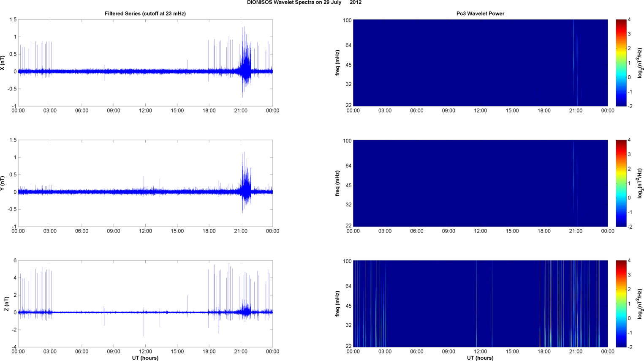Click 'freq (mHz)' label of top spectrogram
The image size is (644, 361).
338,63
